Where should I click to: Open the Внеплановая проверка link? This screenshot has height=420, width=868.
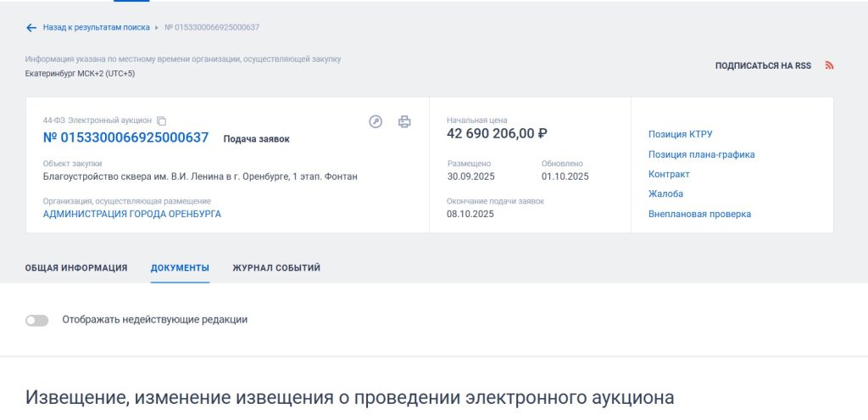click(x=699, y=214)
